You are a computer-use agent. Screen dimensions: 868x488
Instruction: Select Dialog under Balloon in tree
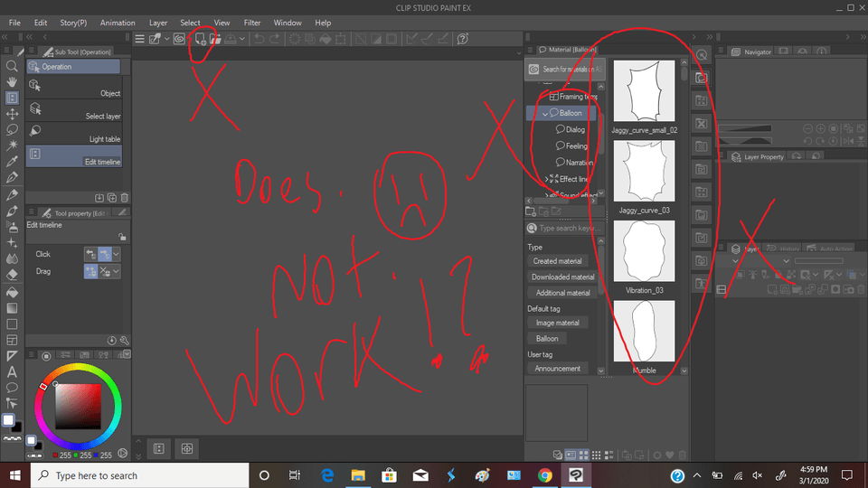click(571, 130)
